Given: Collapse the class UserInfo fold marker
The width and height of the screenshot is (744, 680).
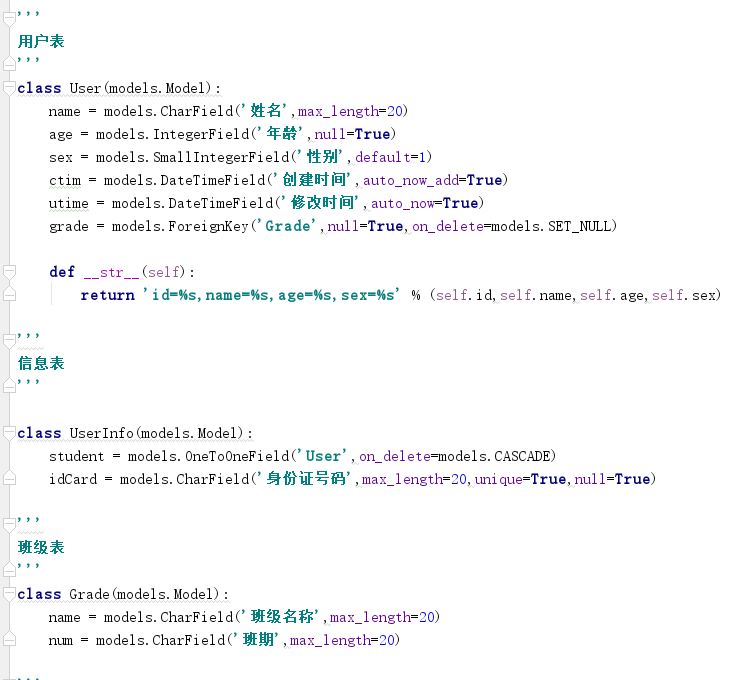Looking at the screenshot, I should (9, 433).
